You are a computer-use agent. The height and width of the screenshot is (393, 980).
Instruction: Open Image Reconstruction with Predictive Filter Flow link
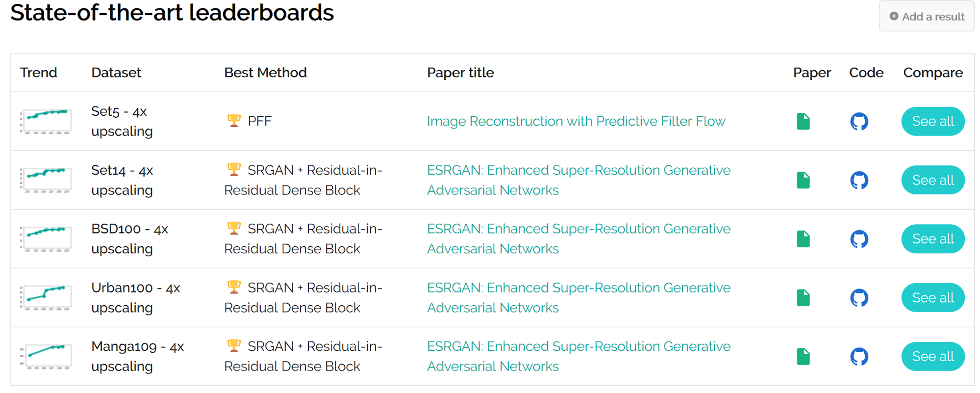pyautogui.click(x=576, y=121)
